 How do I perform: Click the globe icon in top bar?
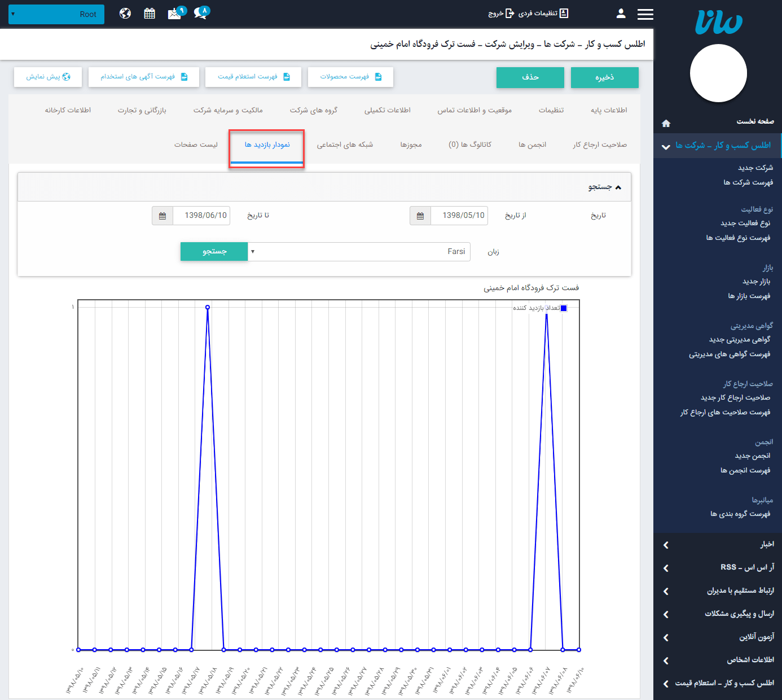pyautogui.click(x=125, y=14)
